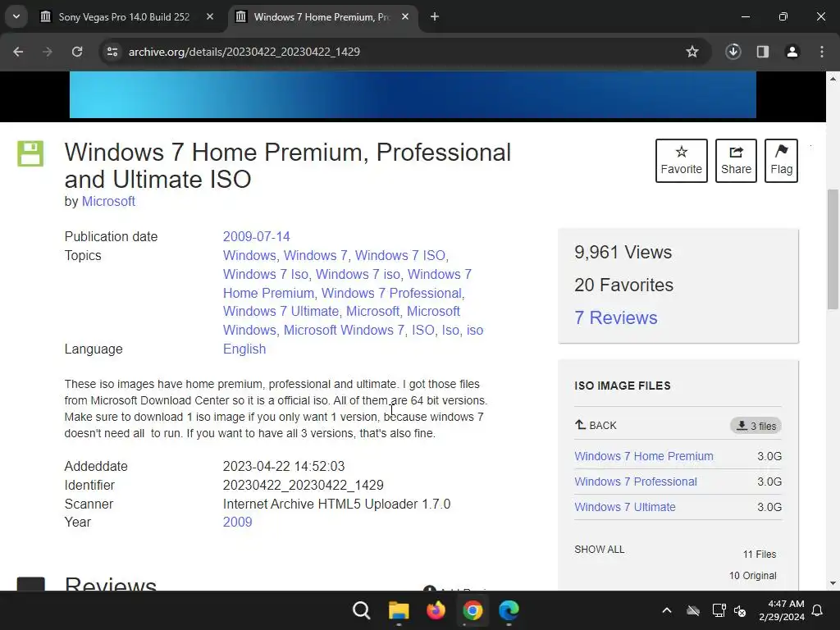
Task: Go back to previous page
Action: [18, 52]
